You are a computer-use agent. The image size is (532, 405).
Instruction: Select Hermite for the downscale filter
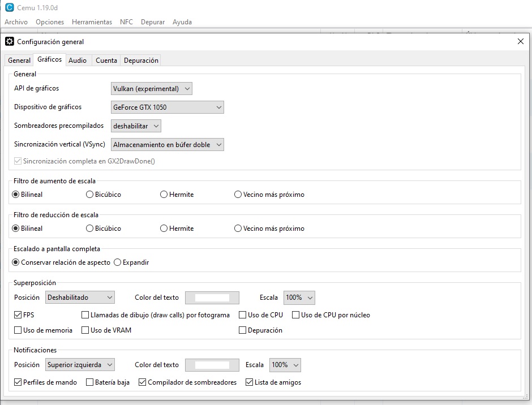pyautogui.click(x=164, y=229)
